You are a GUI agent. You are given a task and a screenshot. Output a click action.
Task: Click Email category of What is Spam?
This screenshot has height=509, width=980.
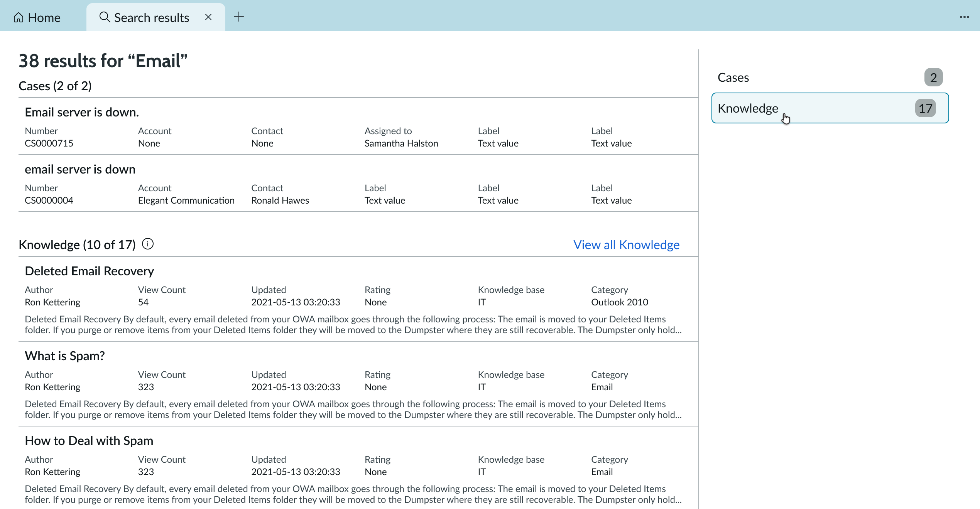point(602,387)
